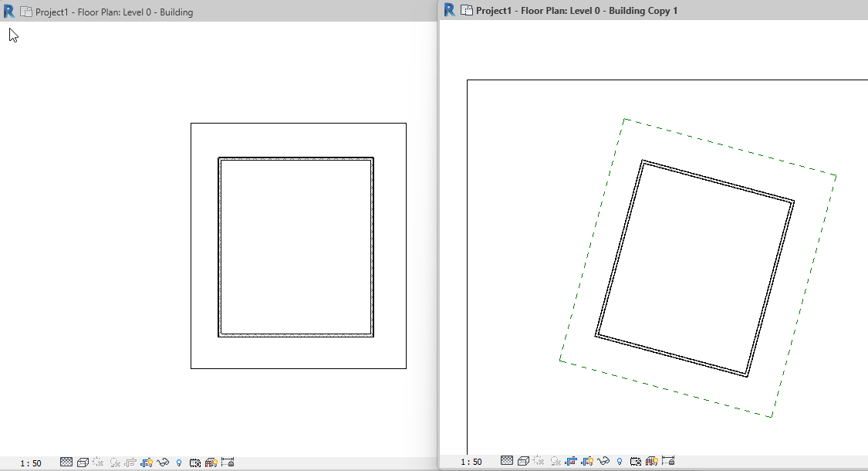Click Reveal Constraints in the right view
Screen dimensions: 868x471
coord(667,462)
